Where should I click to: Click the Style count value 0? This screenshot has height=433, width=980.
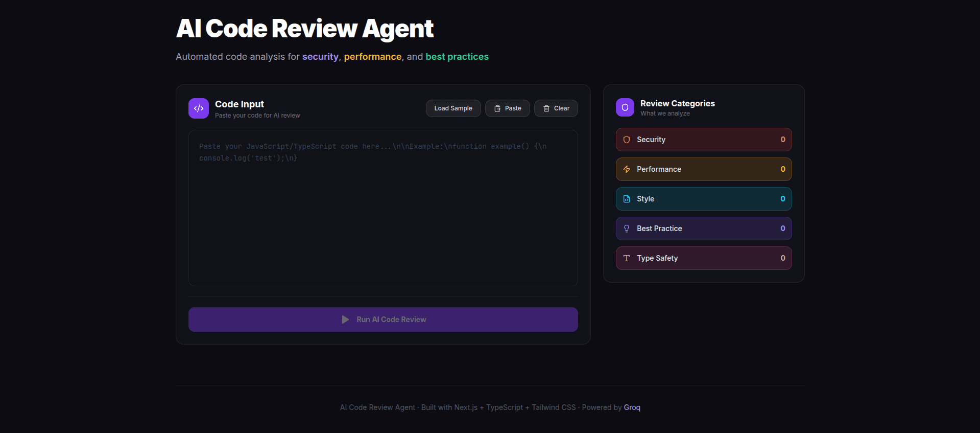point(783,199)
